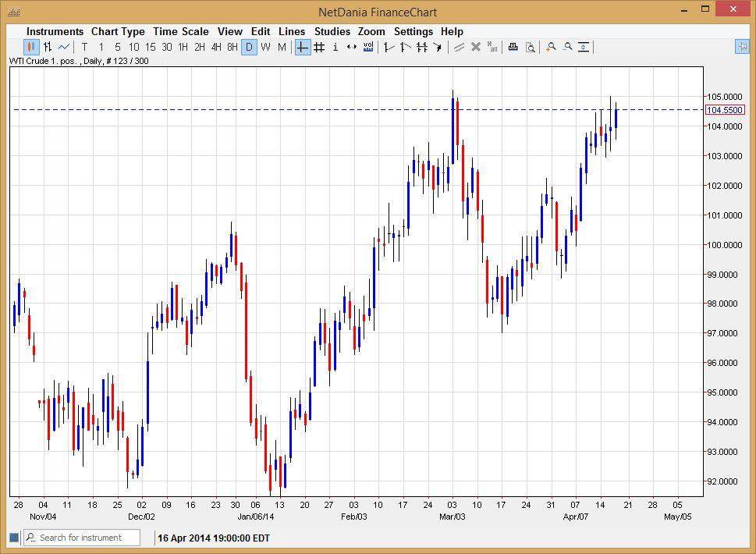Toggle the crosshair cursor button

pyautogui.click(x=301, y=47)
